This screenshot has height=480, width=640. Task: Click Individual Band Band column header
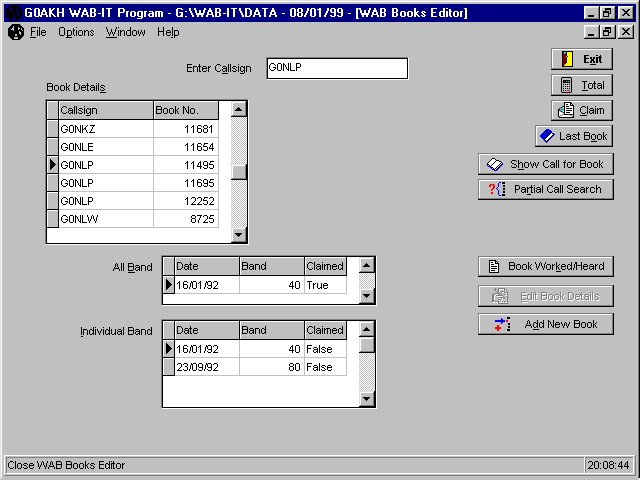272,330
